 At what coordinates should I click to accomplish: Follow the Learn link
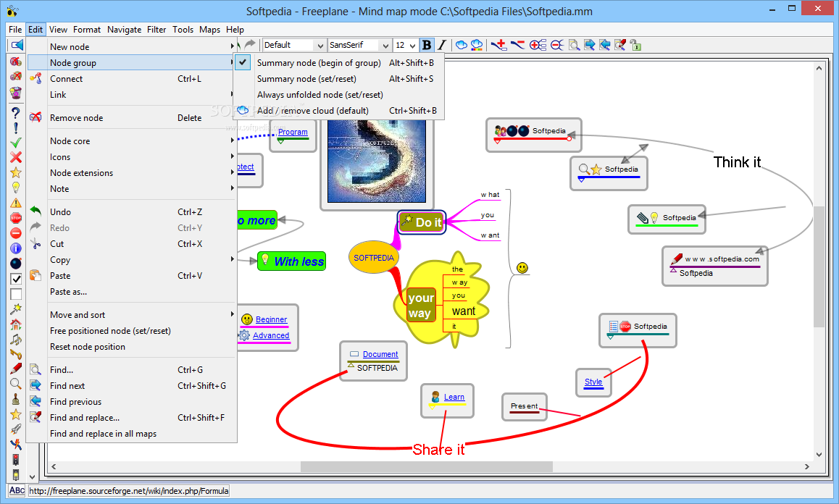pyautogui.click(x=454, y=397)
